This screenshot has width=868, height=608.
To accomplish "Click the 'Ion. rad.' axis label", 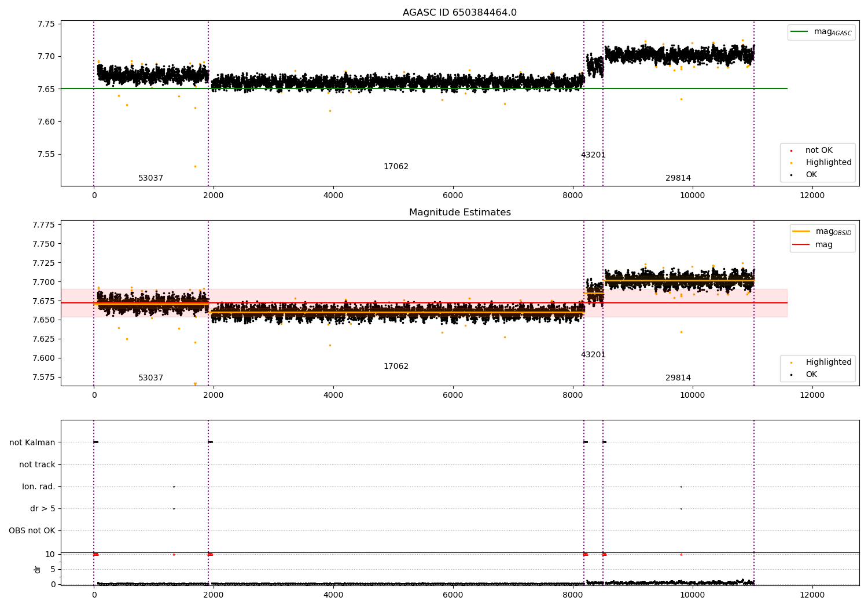I will coord(39,487).
